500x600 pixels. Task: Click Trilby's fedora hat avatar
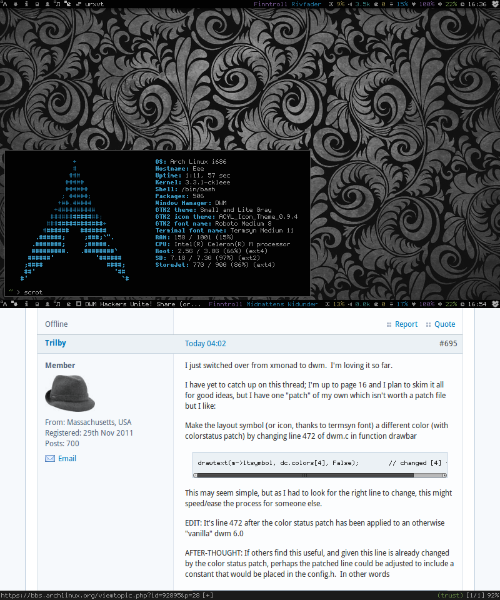point(70,393)
